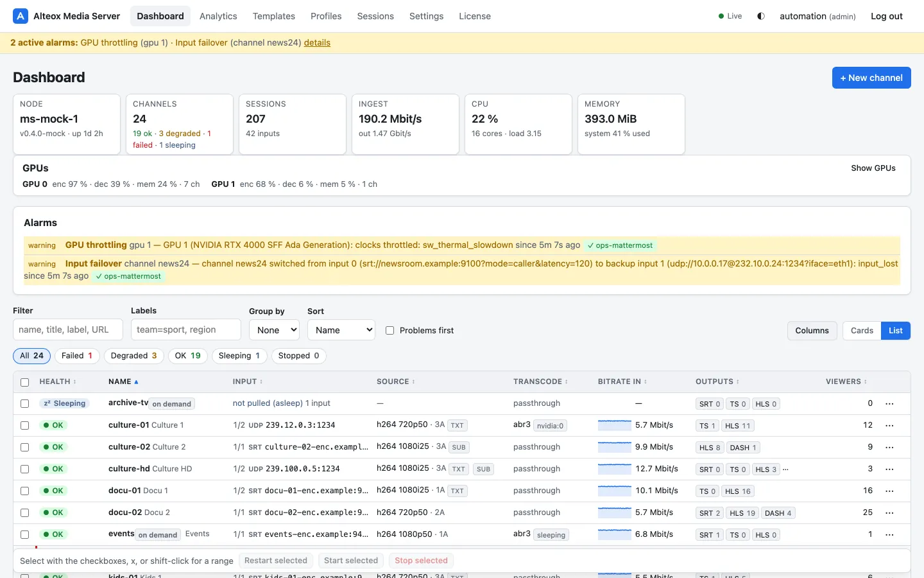
Task: Sort by the Bitrate In column header
Action: (622, 381)
